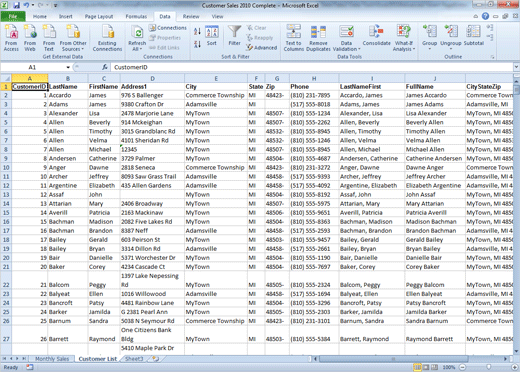
Task: Click the Select All corner box
Action: pos(6,78)
